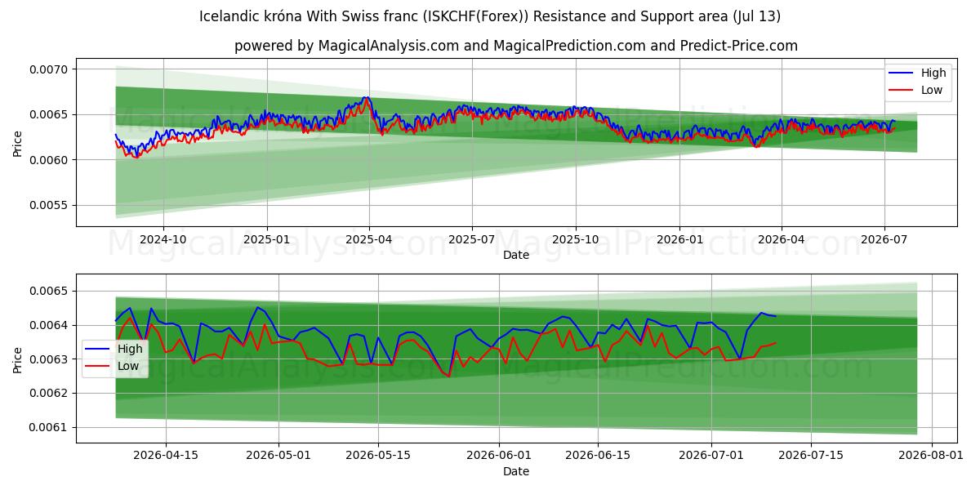Screen dimensions: 980x490
Task: Click the 2026-07-15 x-axis tick label
Action: [811, 456]
